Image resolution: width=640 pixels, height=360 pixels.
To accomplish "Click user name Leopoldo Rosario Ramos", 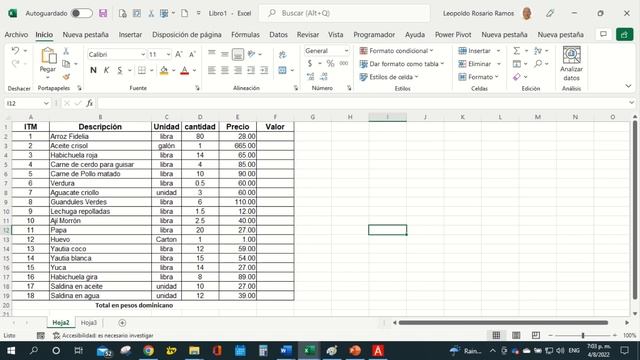I will 478,13.
